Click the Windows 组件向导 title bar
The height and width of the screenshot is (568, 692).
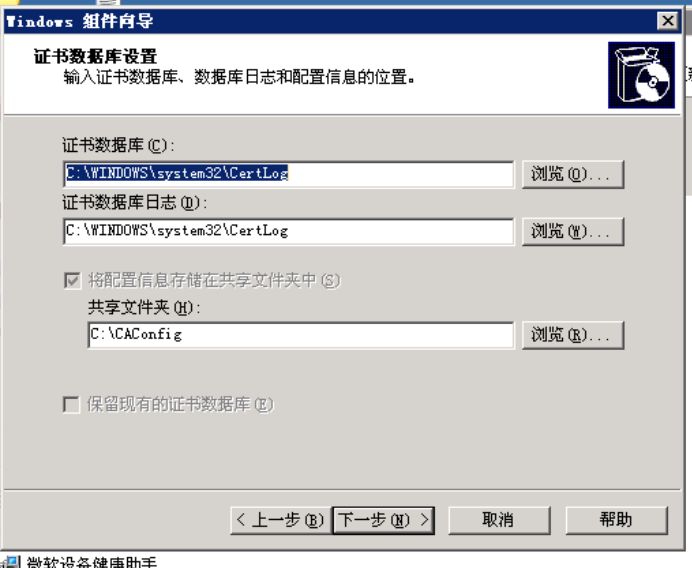[329, 21]
